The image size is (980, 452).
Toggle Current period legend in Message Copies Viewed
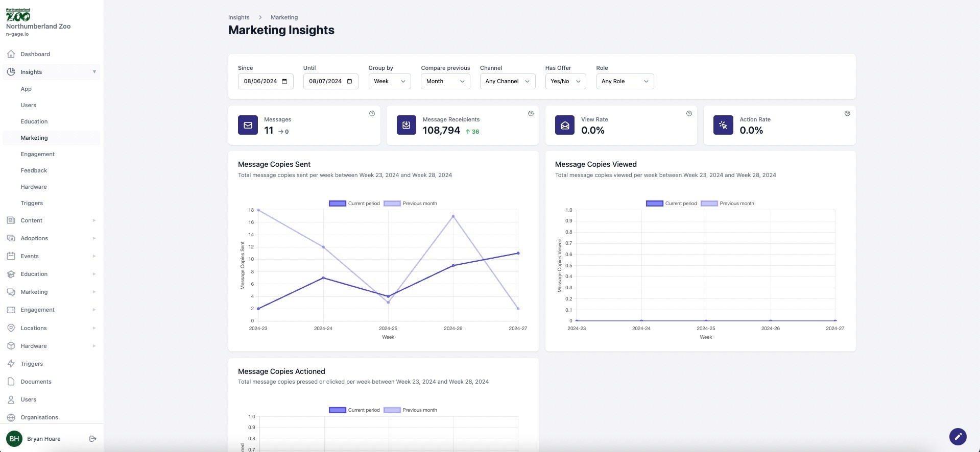point(672,204)
